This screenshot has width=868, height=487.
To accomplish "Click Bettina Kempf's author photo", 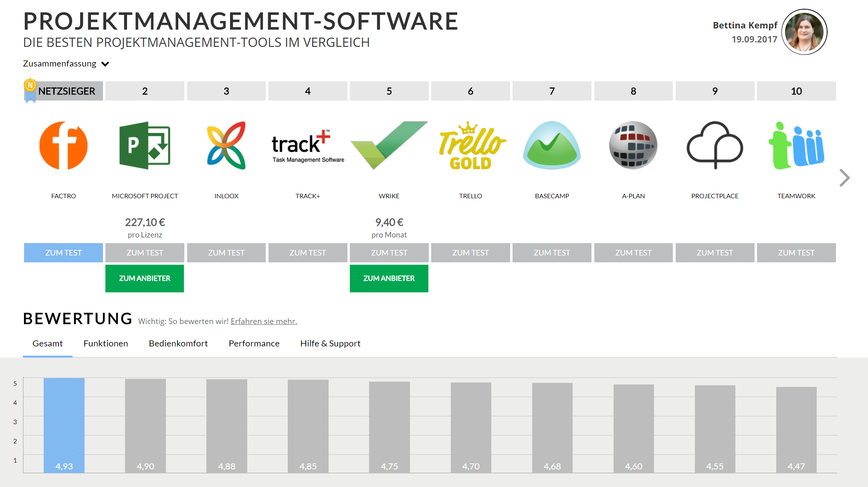I will 804,32.
